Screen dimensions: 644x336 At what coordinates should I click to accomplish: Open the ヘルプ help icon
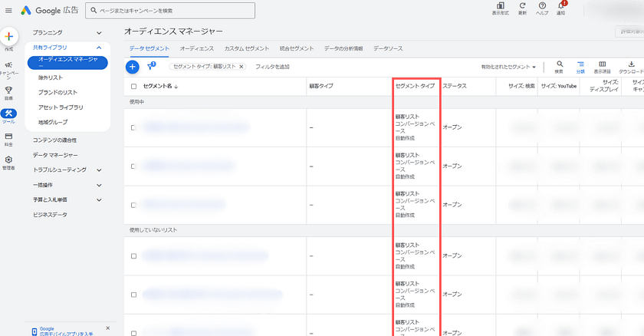pyautogui.click(x=542, y=6)
